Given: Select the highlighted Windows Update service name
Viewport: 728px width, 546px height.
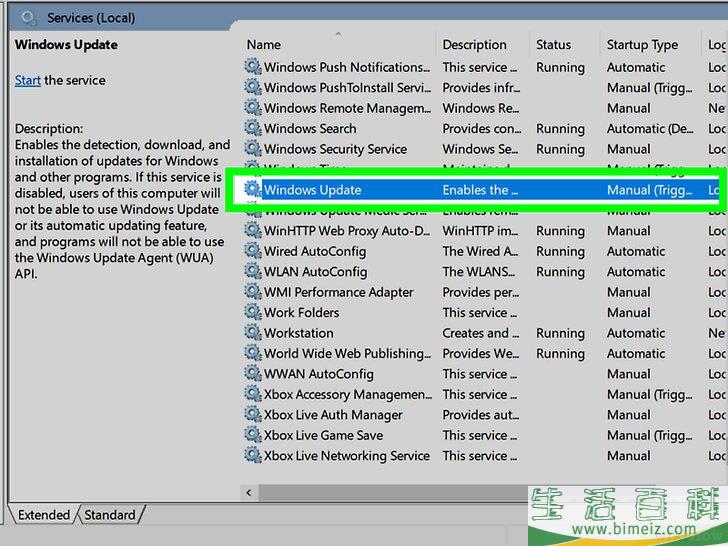Looking at the screenshot, I should click(x=312, y=190).
